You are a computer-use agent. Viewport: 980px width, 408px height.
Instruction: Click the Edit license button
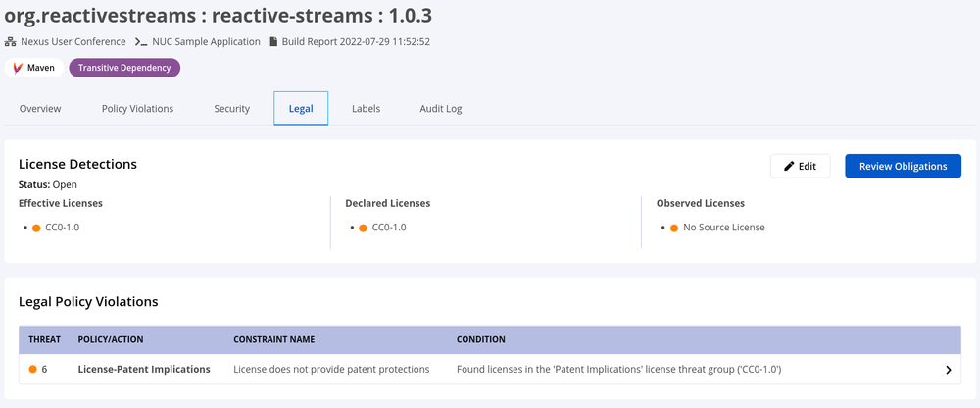[800, 167]
